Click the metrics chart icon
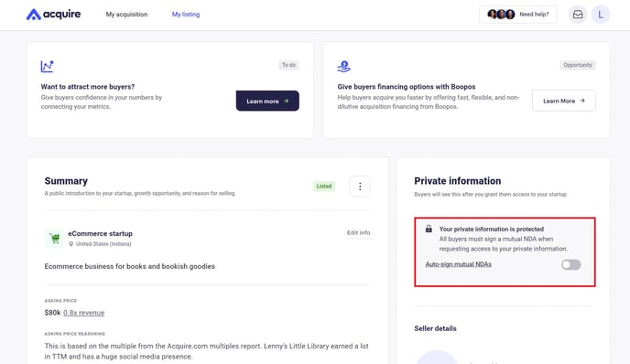 click(47, 66)
